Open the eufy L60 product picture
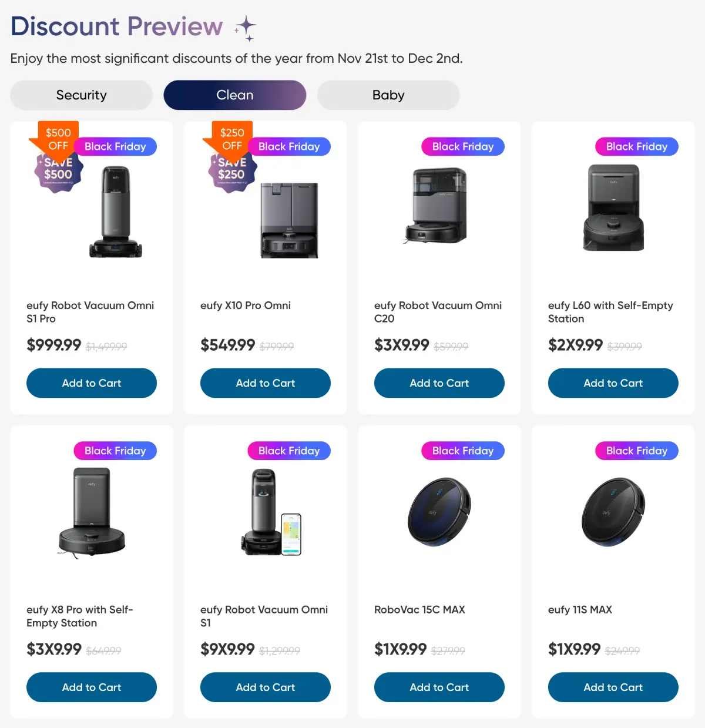Viewport: 705px width, 728px height. coord(613,208)
